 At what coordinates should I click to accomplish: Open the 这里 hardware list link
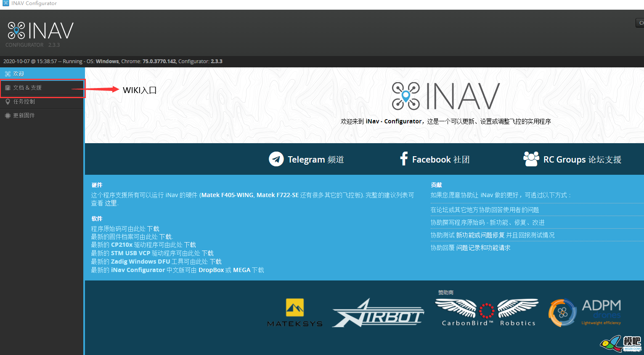coord(111,203)
